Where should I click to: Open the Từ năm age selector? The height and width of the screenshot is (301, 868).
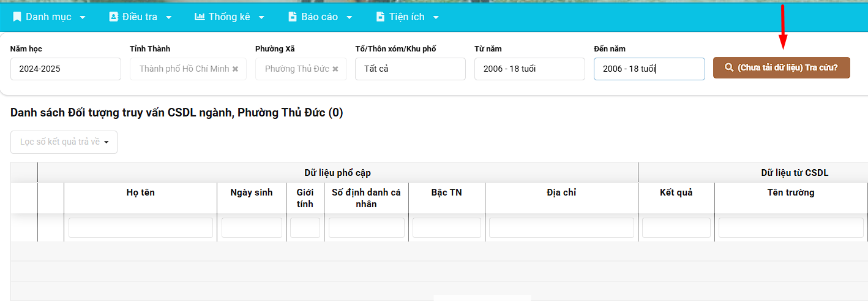(x=529, y=69)
